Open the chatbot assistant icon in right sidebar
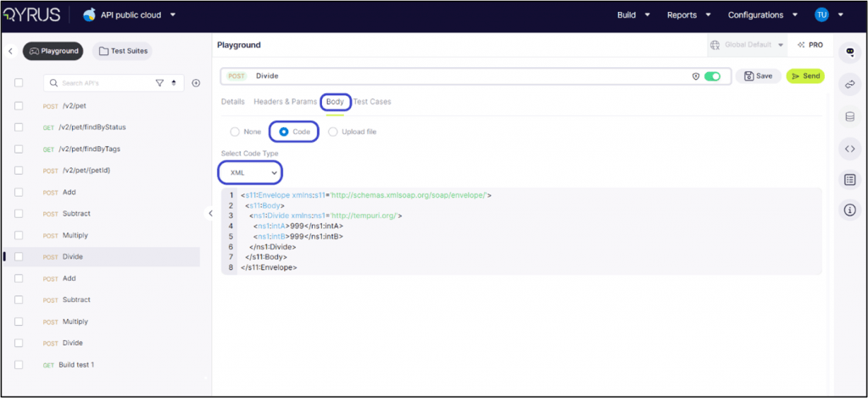The width and height of the screenshot is (868, 398). pos(849,53)
